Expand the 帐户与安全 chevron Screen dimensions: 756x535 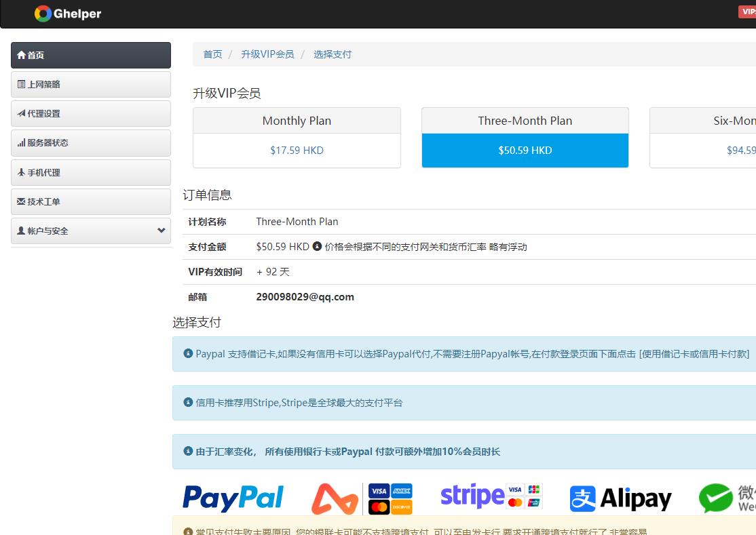point(161,231)
